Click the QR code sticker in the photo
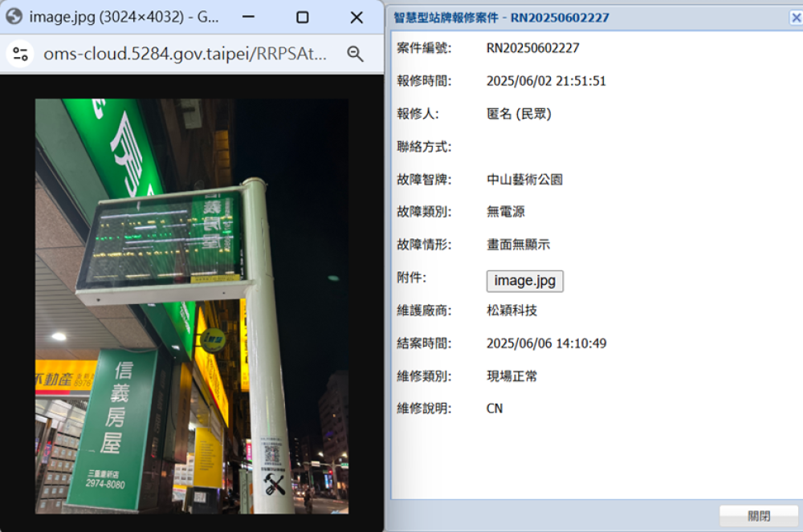Screen dimensions: 803x532 pos(273,454)
